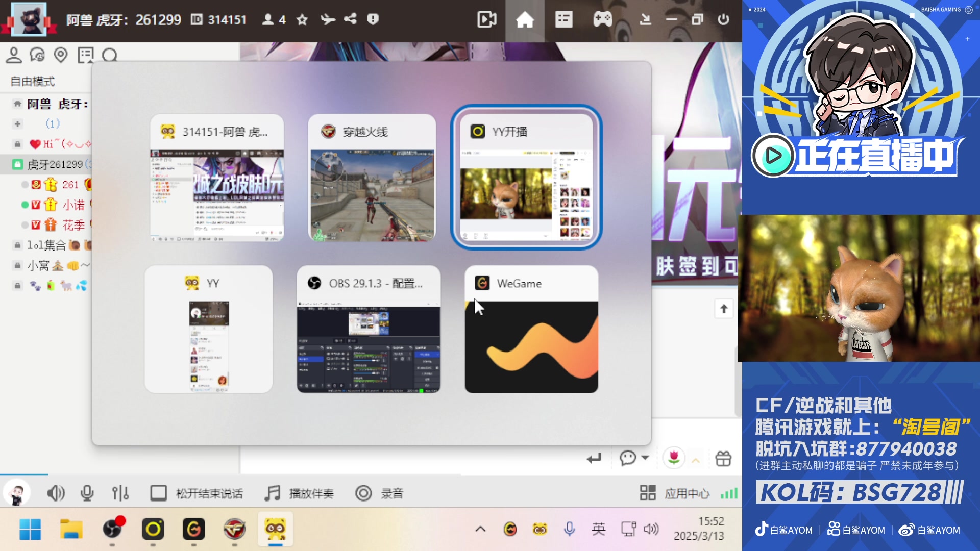Screen dimensions: 980x551
Task: Click the star favorite channel icon
Action: pos(302,19)
